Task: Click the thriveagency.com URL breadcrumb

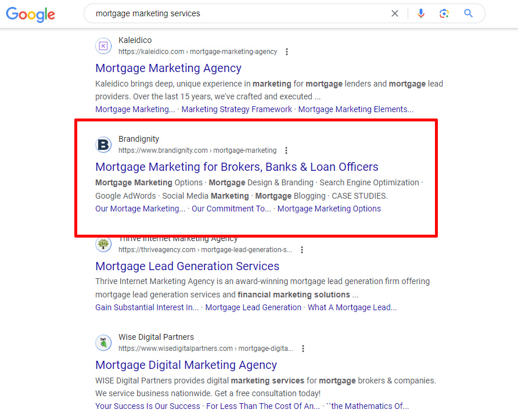Action: pyautogui.click(x=205, y=250)
